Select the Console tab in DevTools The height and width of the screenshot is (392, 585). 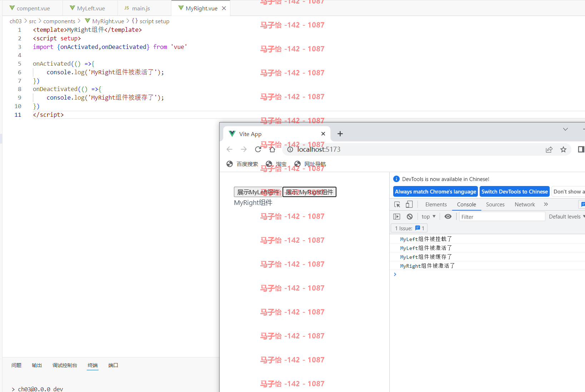[466, 205]
